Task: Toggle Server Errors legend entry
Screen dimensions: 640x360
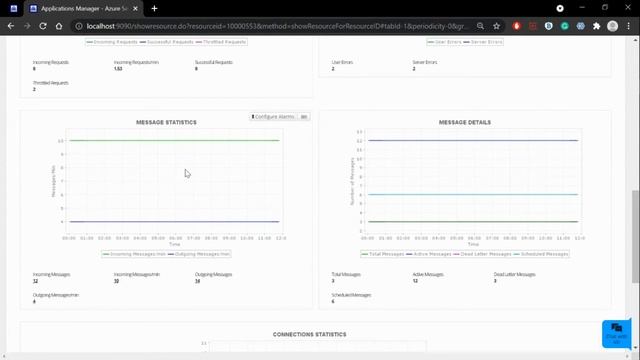Action: [482, 42]
